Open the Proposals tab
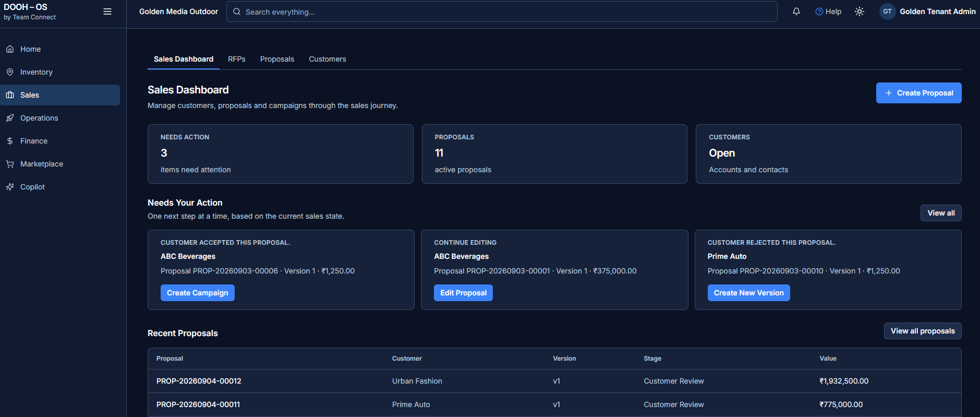This screenshot has width=980, height=417. [277, 59]
